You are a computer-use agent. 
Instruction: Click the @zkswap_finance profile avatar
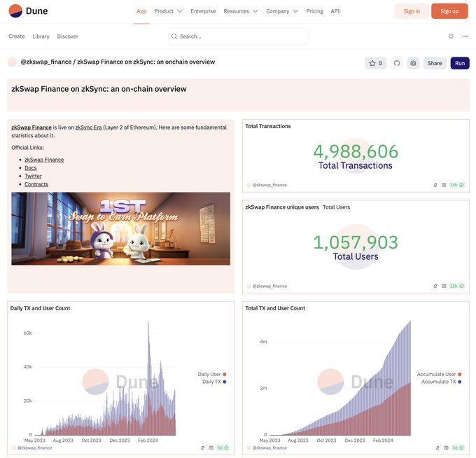pos(12,62)
